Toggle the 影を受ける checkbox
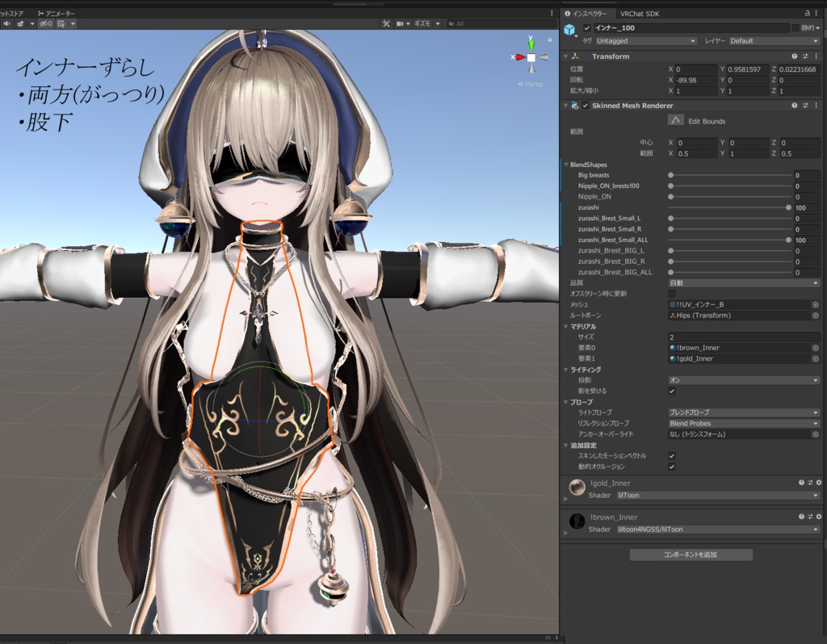Image resolution: width=827 pixels, height=644 pixels. click(x=671, y=391)
